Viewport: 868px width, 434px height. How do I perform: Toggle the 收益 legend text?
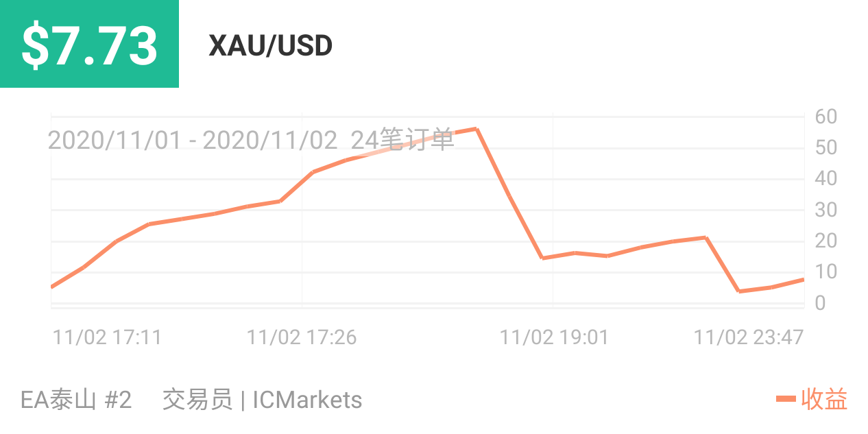click(824, 399)
